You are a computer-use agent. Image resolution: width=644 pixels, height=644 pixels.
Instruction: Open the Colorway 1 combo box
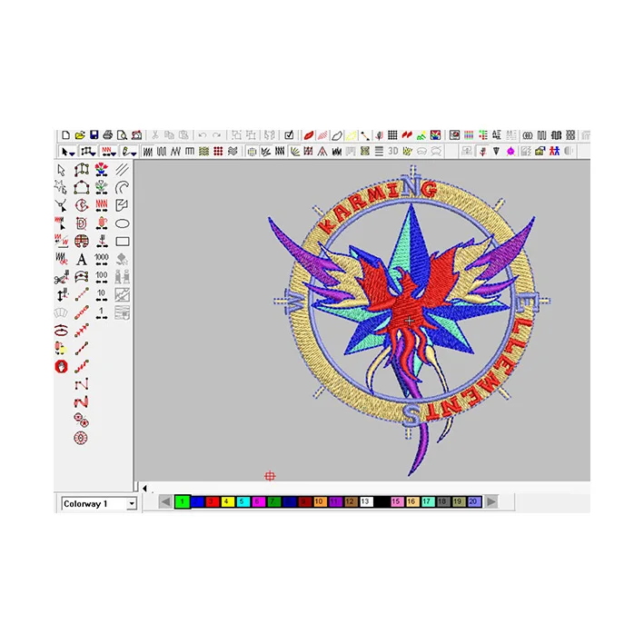99,503
